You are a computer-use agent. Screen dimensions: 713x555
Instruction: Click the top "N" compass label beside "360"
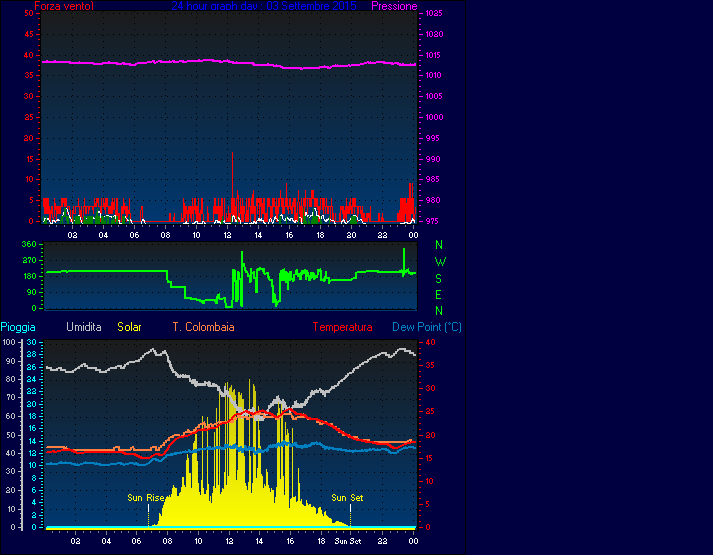pos(438,245)
